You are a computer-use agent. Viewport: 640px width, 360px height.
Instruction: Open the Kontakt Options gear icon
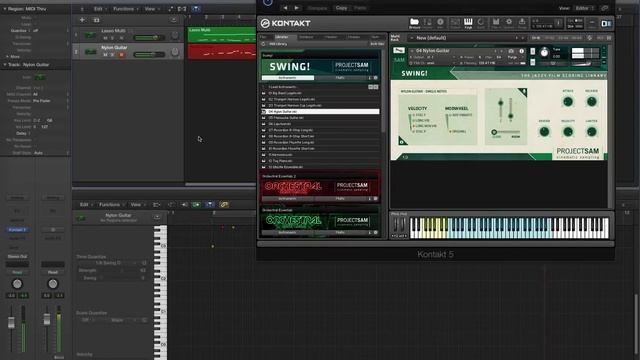point(509,23)
